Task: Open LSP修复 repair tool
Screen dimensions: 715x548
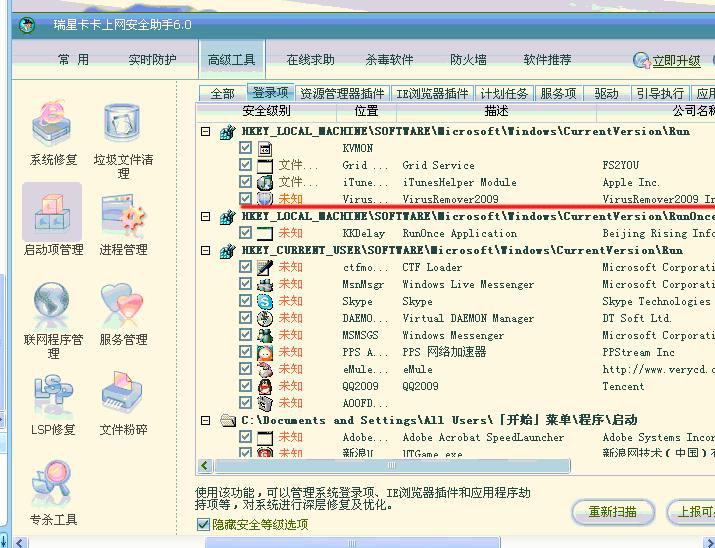Action: pyautogui.click(x=52, y=404)
